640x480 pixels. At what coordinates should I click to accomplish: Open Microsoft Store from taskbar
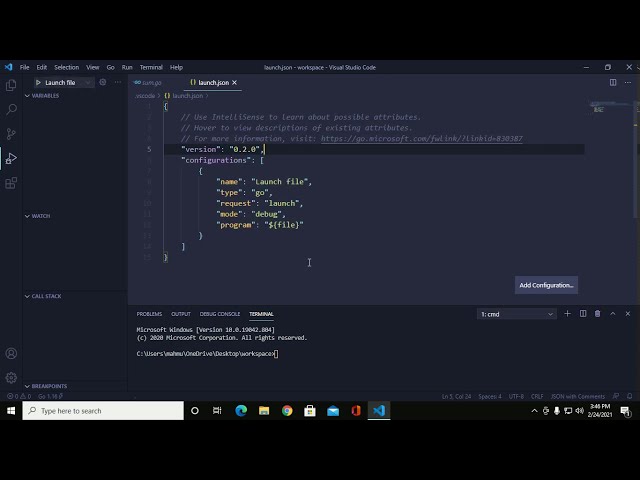[x=310, y=411]
